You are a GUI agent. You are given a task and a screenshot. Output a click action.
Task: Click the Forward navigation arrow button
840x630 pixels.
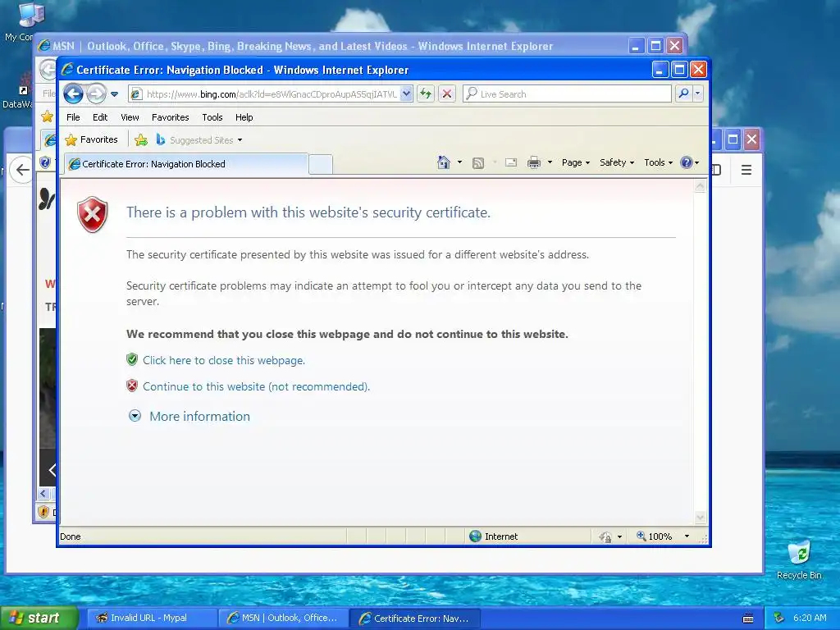[97, 94]
